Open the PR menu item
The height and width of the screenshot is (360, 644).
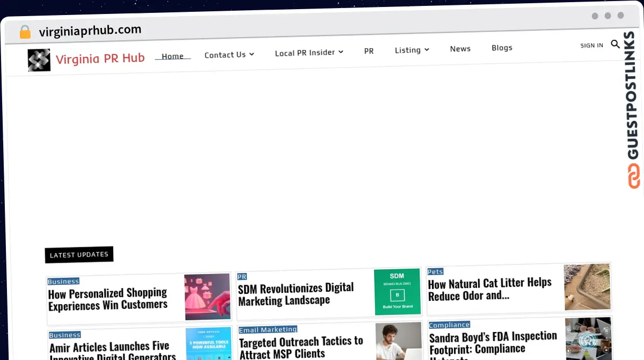click(x=369, y=51)
